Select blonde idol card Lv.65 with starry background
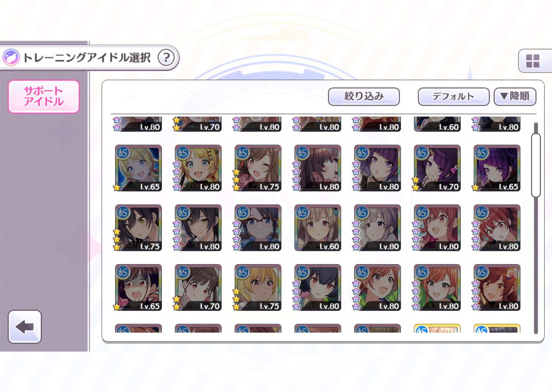The width and height of the screenshot is (552, 392). pos(138,168)
